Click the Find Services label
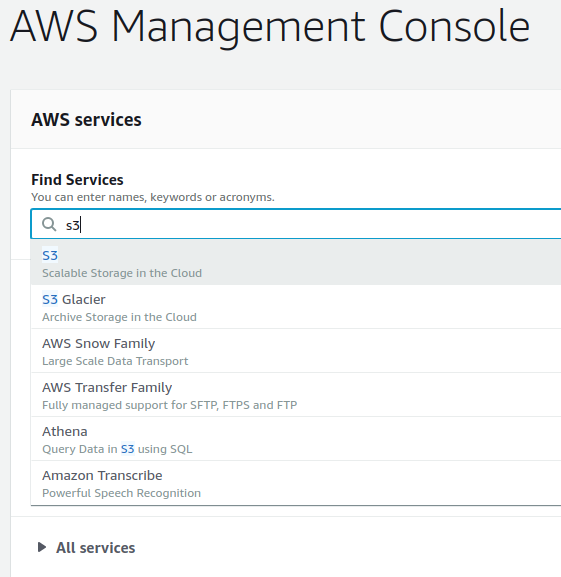561x577 pixels. (x=77, y=180)
